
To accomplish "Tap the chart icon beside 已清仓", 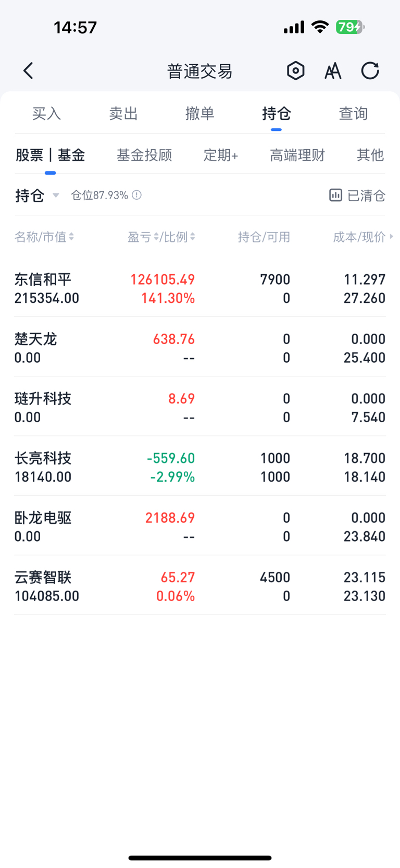I will [335, 195].
